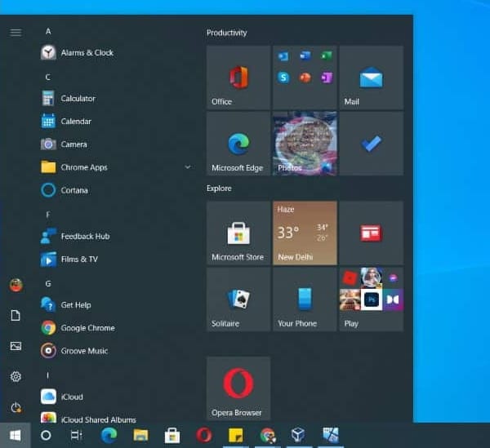Screen dimensions: 490x448
Task: Open the Microsoft Store tile
Action: (238, 233)
